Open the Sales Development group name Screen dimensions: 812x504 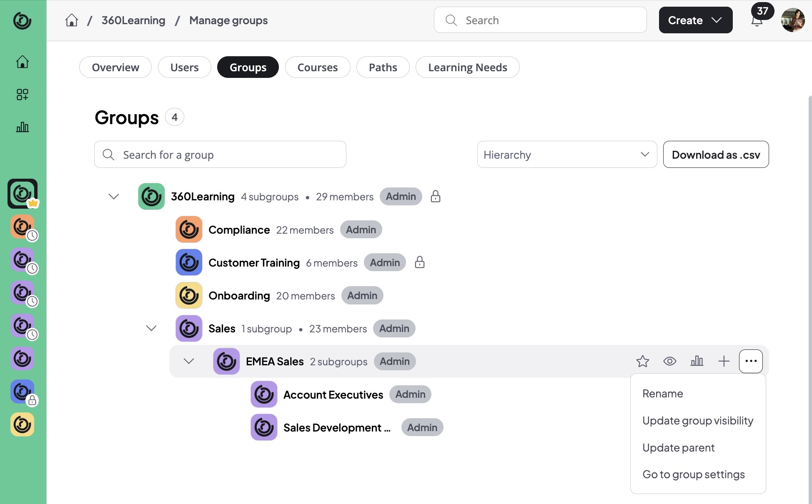(337, 428)
